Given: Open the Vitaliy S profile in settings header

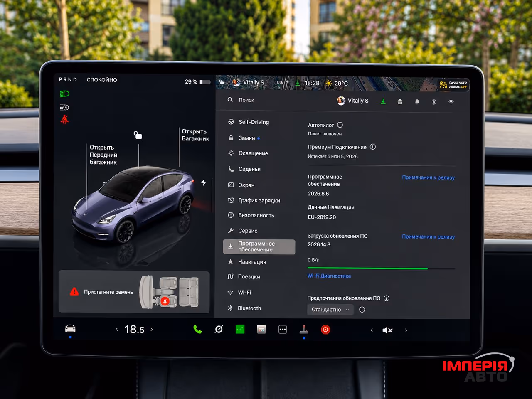Looking at the screenshot, I should tap(352, 101).
